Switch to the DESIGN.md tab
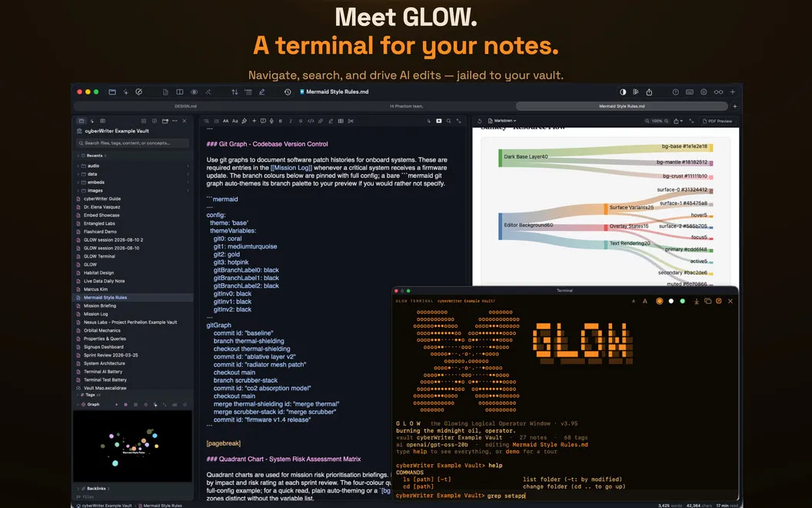This screenshot has width=812, height=508. coord(185,106)
